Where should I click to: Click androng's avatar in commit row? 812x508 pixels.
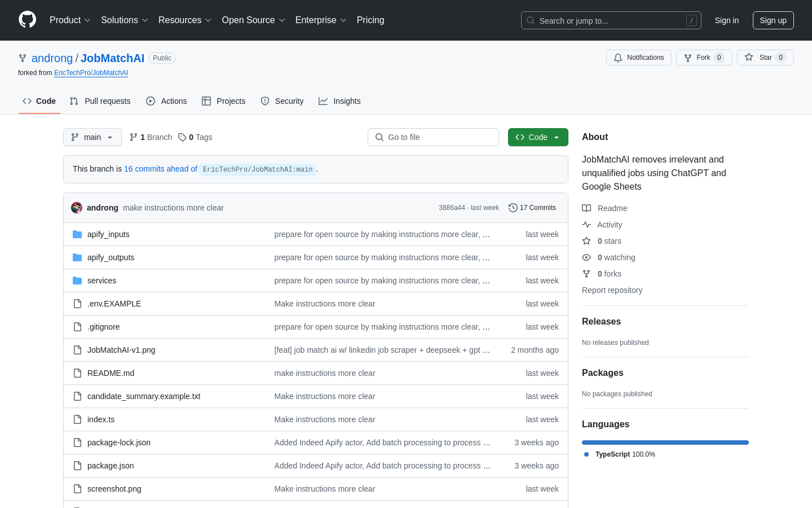(77, 208)
